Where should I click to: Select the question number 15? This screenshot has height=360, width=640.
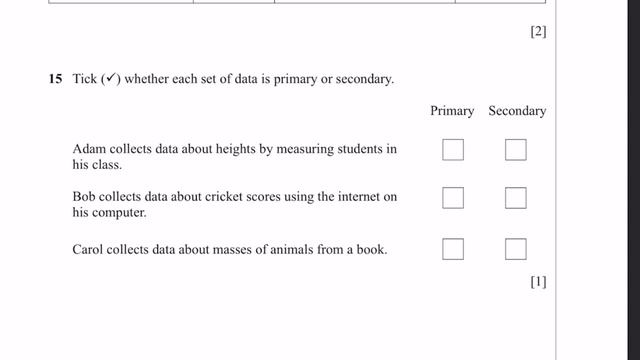pos(55,78)
